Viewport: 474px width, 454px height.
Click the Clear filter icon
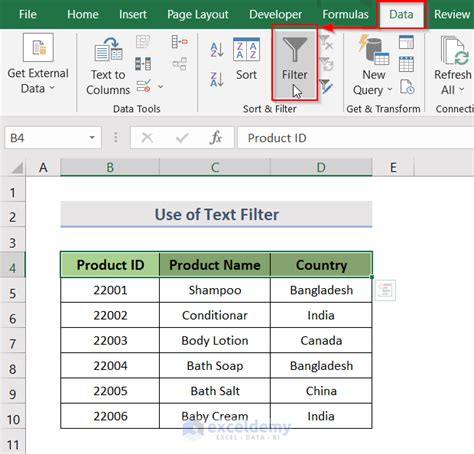pos(326,42)
